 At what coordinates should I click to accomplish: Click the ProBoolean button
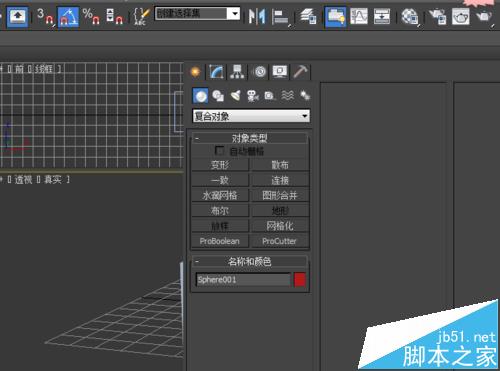click(220, 241)
